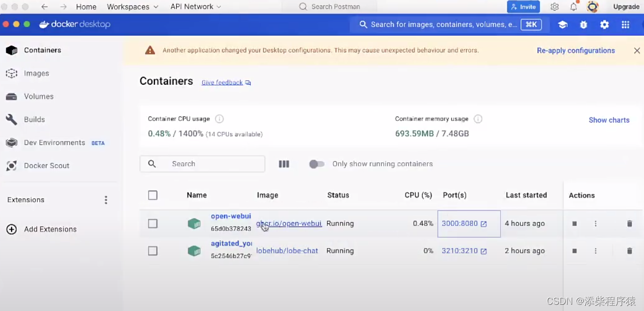Open port 3210:3210 link
The image size is (644, 311).
pos(464,251)
